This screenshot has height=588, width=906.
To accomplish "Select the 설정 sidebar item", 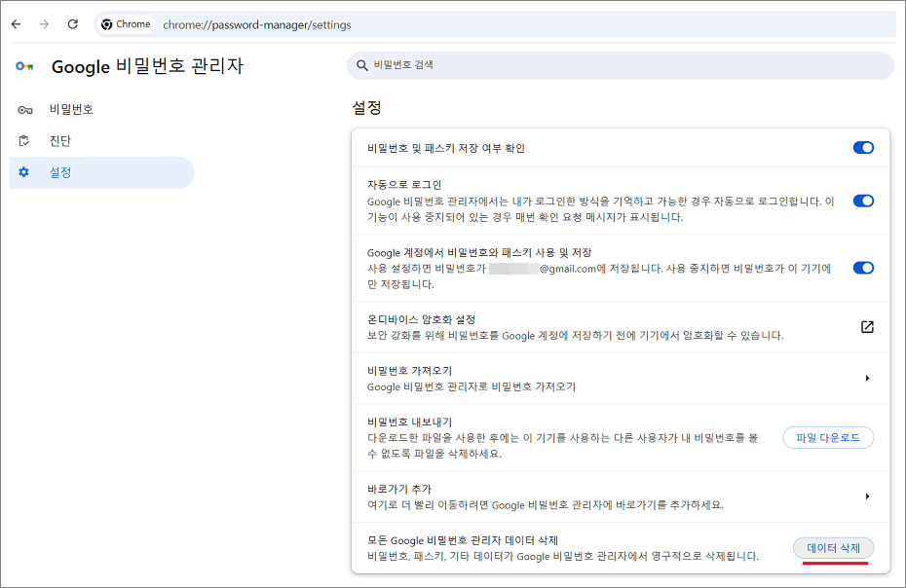I will [x=101, y=172].
